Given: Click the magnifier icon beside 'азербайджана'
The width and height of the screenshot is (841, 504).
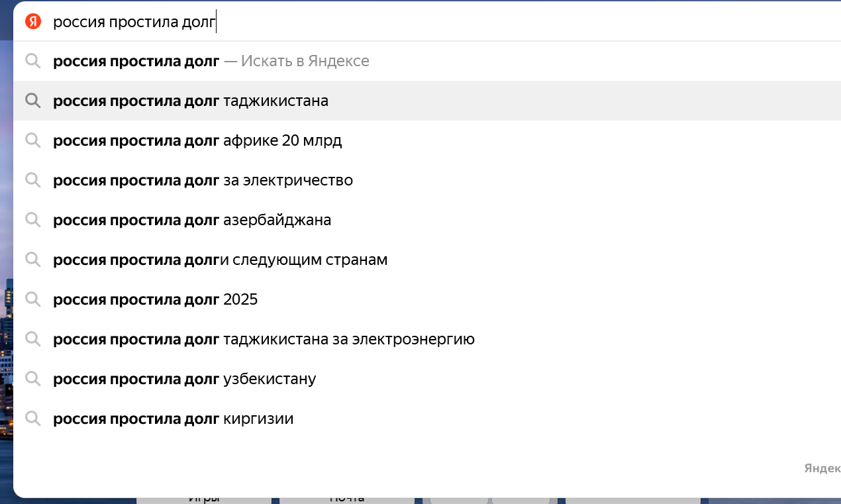Looking at the screenshot, I should pos(33,220).
